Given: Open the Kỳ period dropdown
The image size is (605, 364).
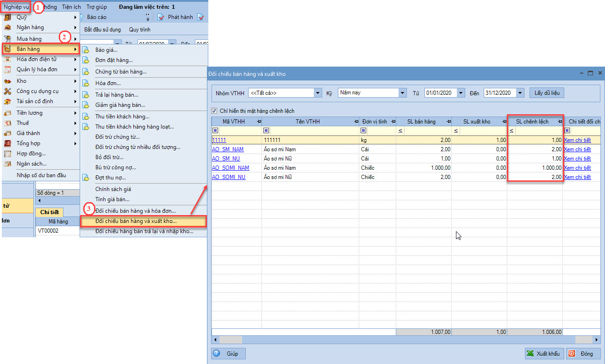Looking at the screenshot, I should 403,93.
